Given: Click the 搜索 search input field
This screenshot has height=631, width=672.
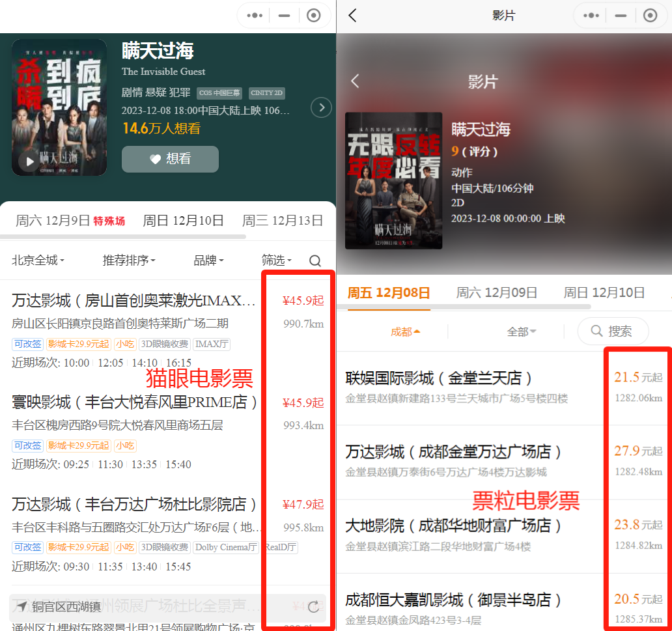Looking at the screenshot, I should [x=613, y=331].
